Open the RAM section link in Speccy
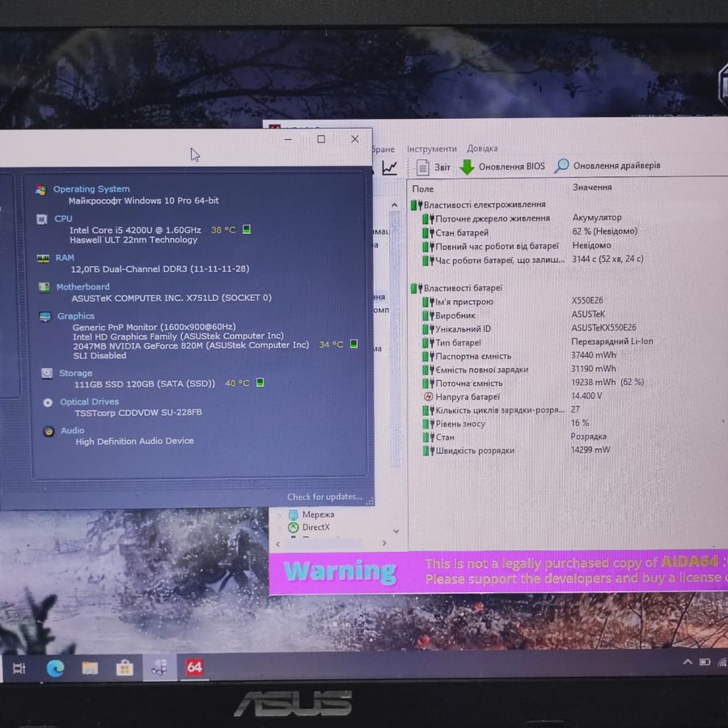728x728 pixels. tap(65, 258)
